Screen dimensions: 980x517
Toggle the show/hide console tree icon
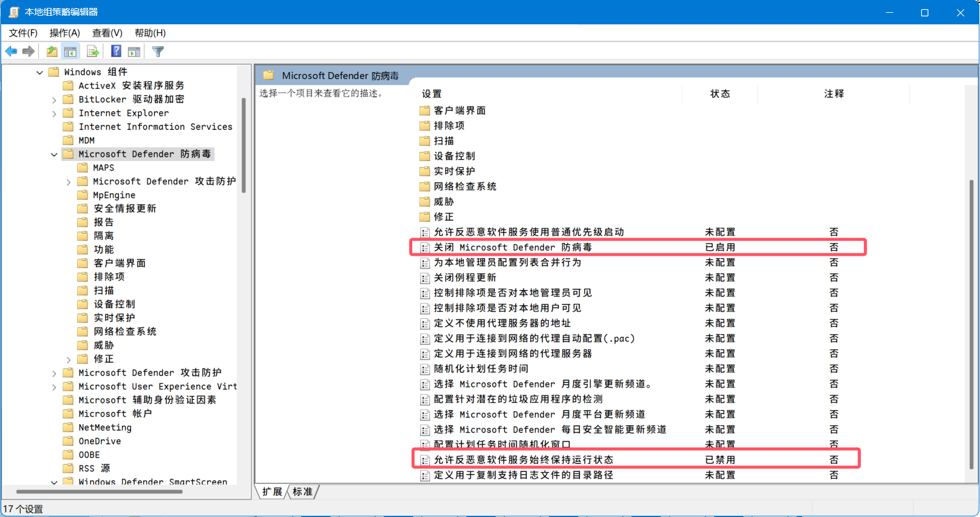pos(70,52)
